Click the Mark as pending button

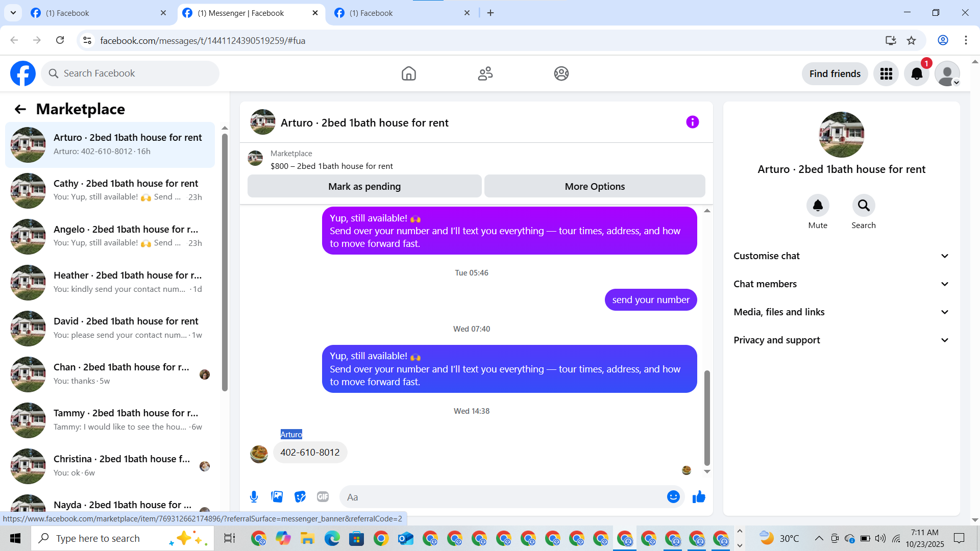pos(364,187)
